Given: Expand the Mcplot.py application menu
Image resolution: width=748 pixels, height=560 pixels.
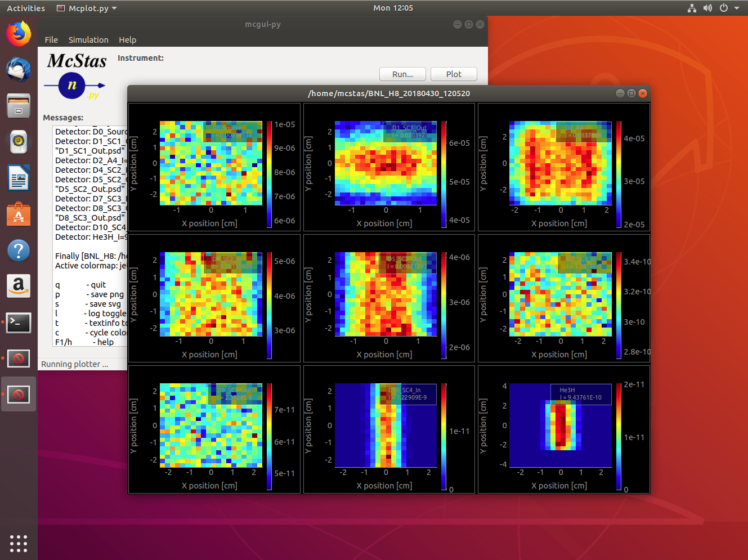Looking at the screenshot, I should pyautogui.click(x=87, y=8).
